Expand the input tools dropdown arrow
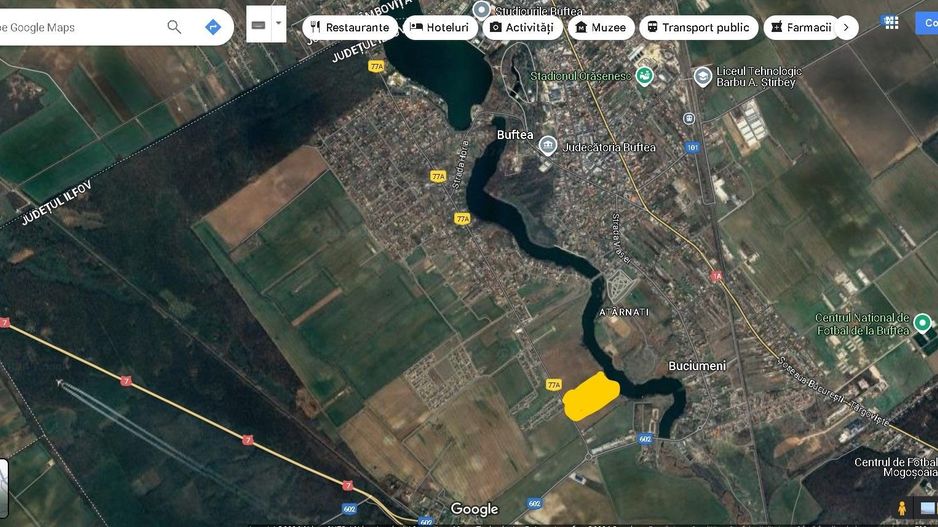 tap(279, 24)
